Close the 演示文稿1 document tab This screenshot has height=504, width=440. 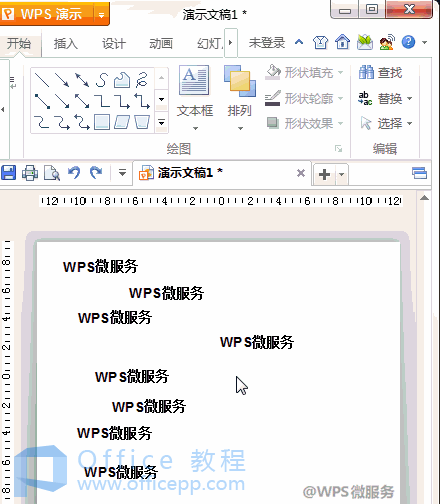(301, 173)
